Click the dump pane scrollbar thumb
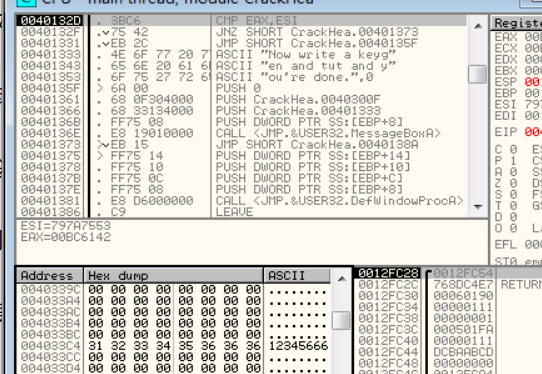The height and width of the screenshot is (374, 542). pyautogui.click(x=341, y=320)
